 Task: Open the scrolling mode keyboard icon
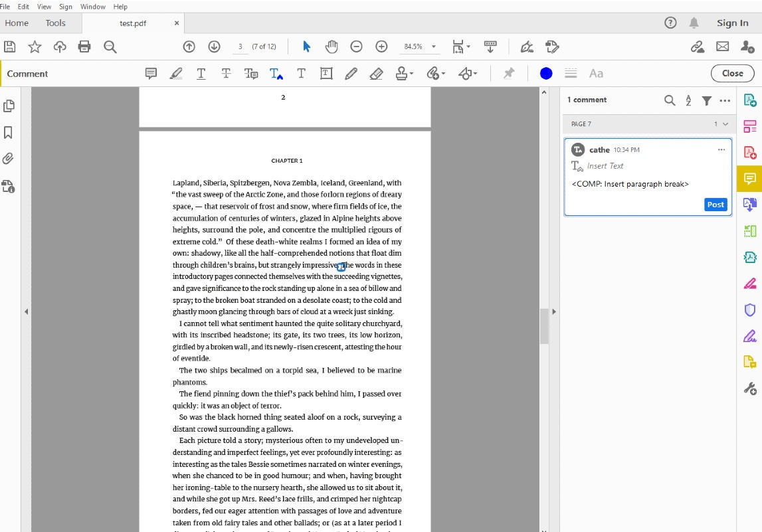click(x=490, y=46)
